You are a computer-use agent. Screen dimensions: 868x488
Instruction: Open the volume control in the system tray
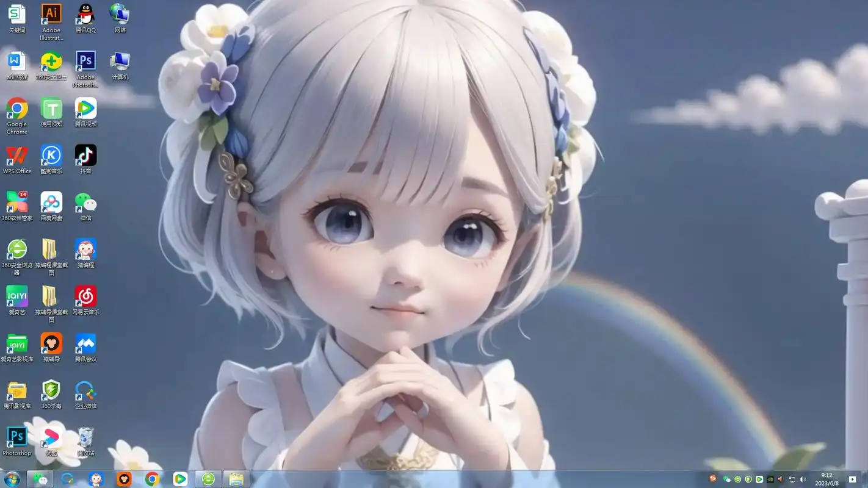pos(803,479)
